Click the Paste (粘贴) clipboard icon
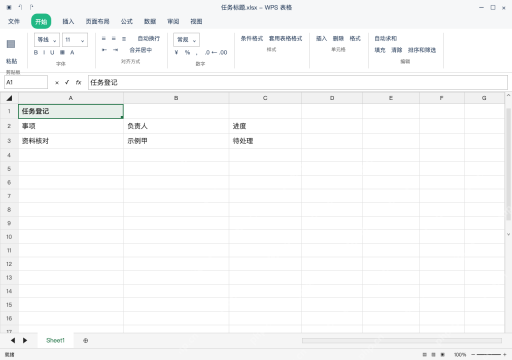 coord(11,44)
